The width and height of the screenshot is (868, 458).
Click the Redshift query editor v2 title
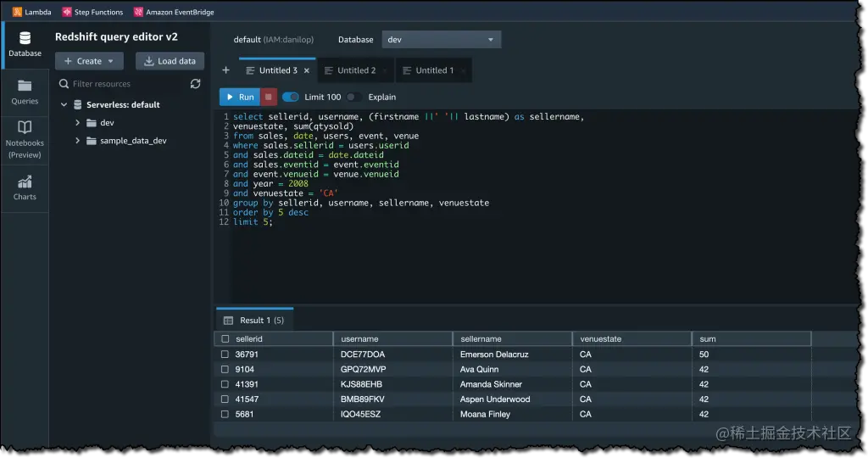pos(116,36)
